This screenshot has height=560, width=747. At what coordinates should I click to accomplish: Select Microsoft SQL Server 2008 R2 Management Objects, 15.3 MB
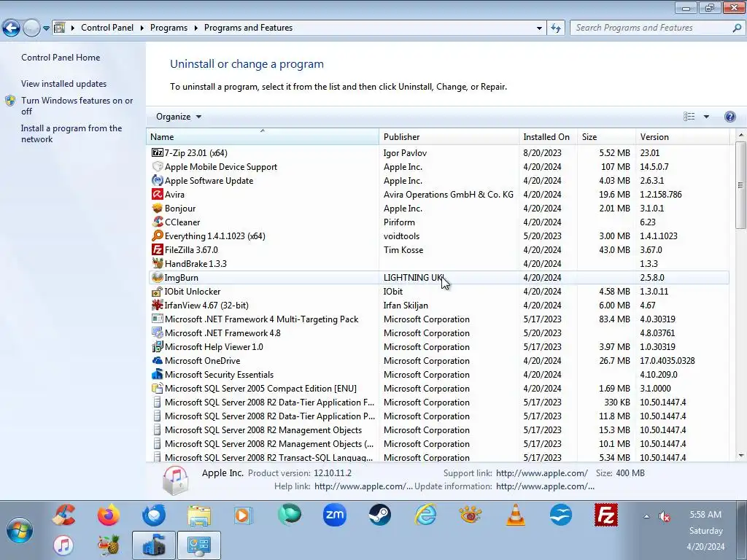438,429
